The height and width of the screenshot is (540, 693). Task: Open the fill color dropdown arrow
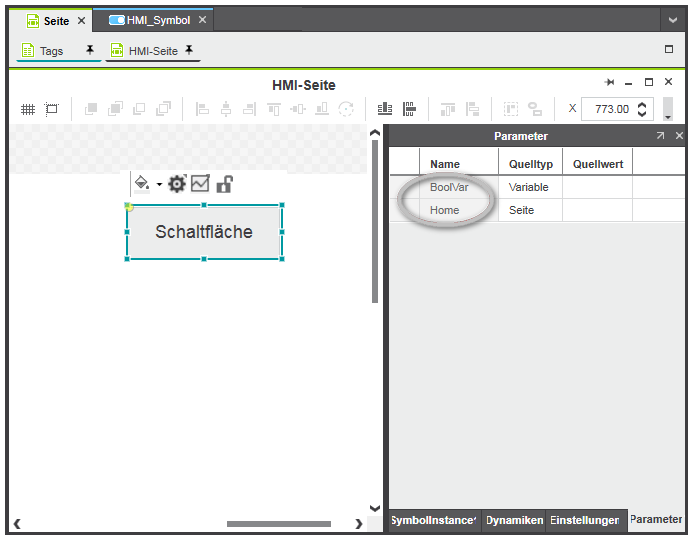coord(158,185)
